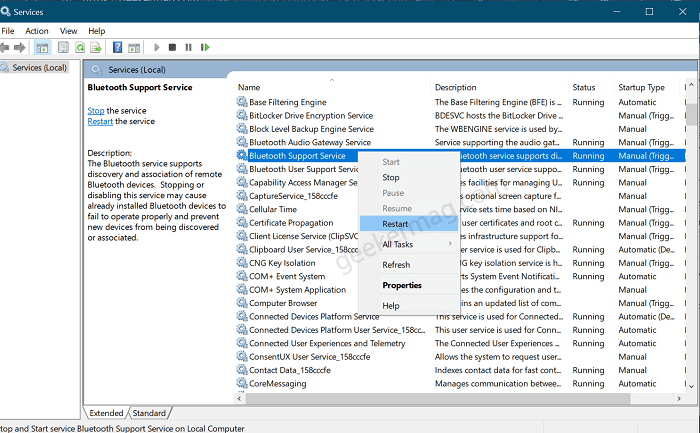The width and height of the screenshot is (700, 433).
Task: Click the Restart Service toolbar icon
Action: coord(205,47)
